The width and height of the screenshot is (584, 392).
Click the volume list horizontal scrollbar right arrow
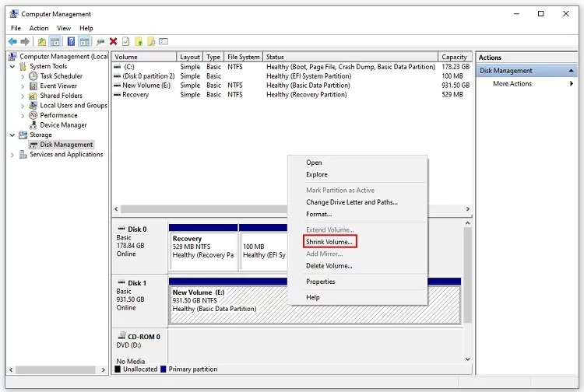point(468,209)
